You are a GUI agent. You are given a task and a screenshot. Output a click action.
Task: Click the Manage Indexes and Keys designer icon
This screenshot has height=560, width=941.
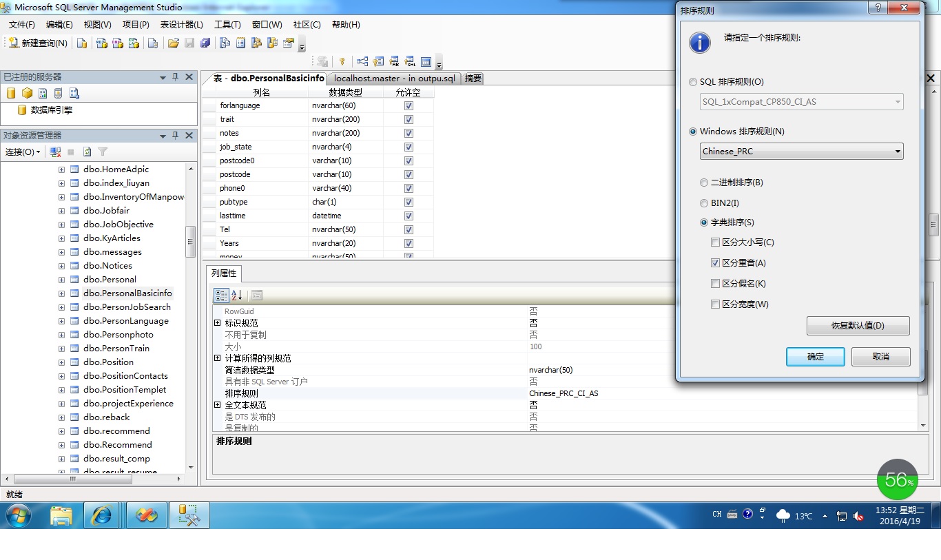(x=378, y=61)
